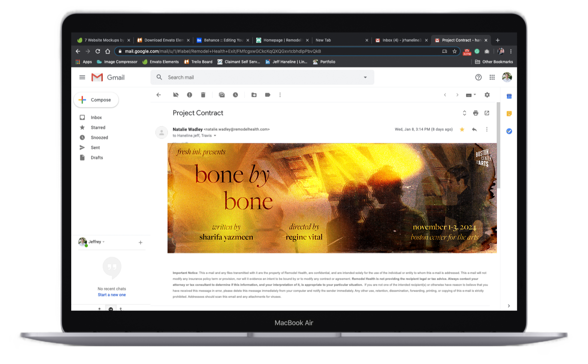Open Google Keep in the side panel
Viewport: 588px width, 364px height.
pos(509,114)
